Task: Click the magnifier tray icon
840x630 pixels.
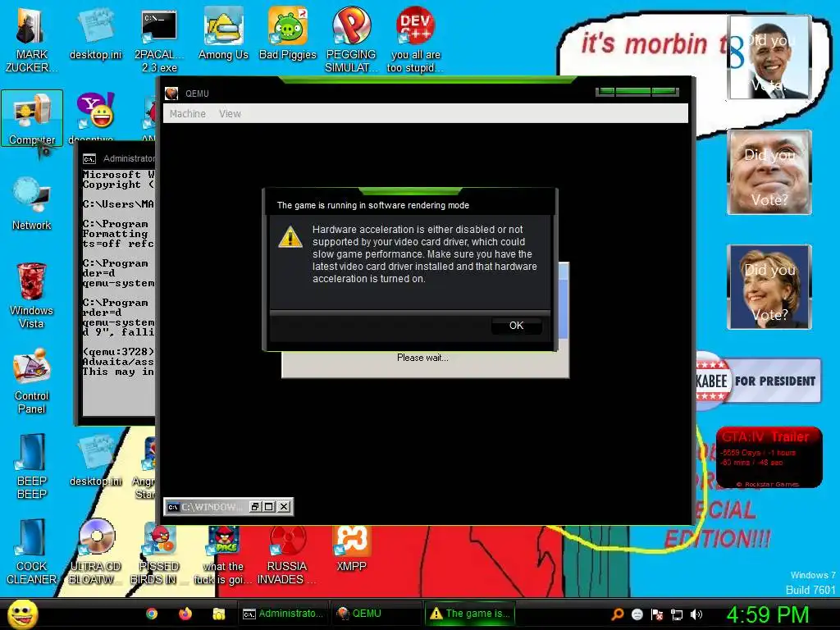Action: [617, 614]
